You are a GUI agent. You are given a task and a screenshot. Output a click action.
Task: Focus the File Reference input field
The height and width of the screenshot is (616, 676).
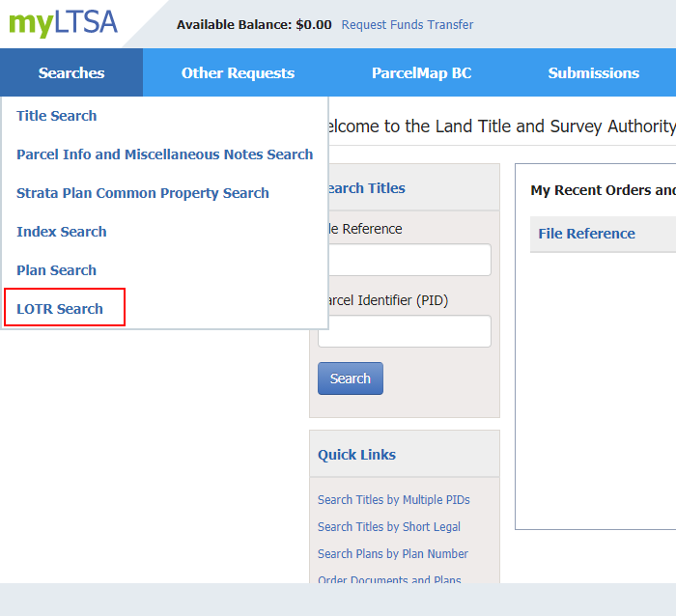click(x=409, y=260)
